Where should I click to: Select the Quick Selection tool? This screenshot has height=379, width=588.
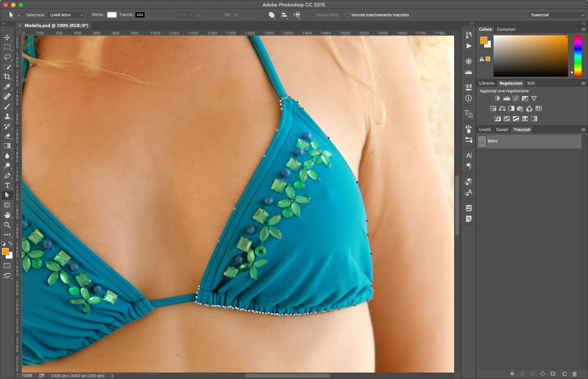coord(7,67)
